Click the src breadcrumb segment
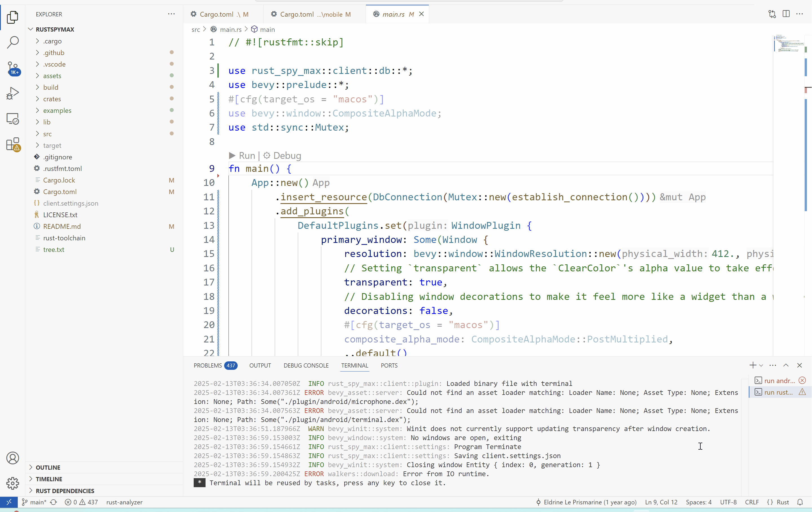The image size is (812, 512). [196, 29]
